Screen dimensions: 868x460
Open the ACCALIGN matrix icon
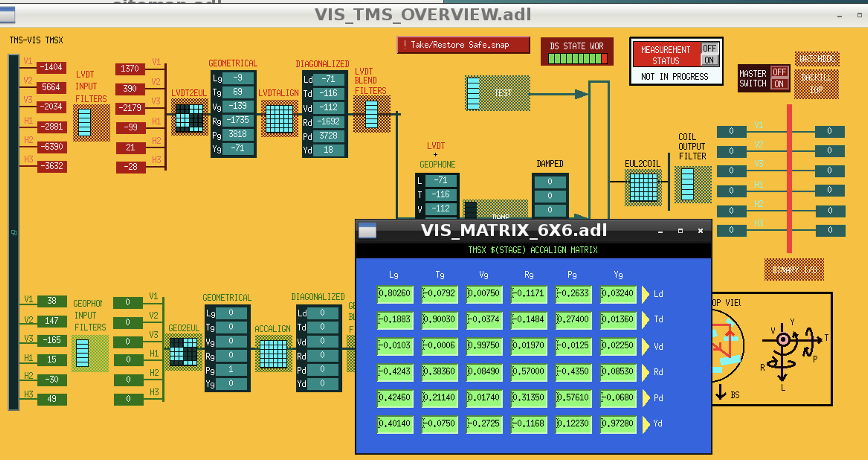(273, 354)
